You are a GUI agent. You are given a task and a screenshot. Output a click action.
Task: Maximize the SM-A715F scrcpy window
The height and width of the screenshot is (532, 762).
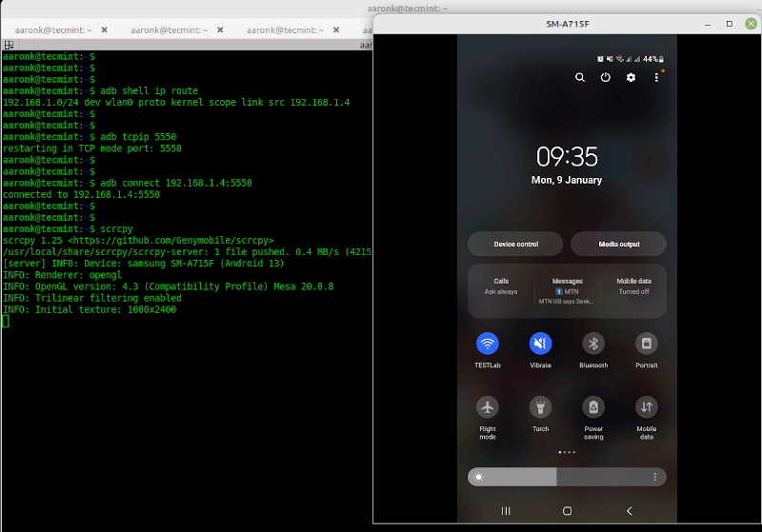(x=730, y=24)
